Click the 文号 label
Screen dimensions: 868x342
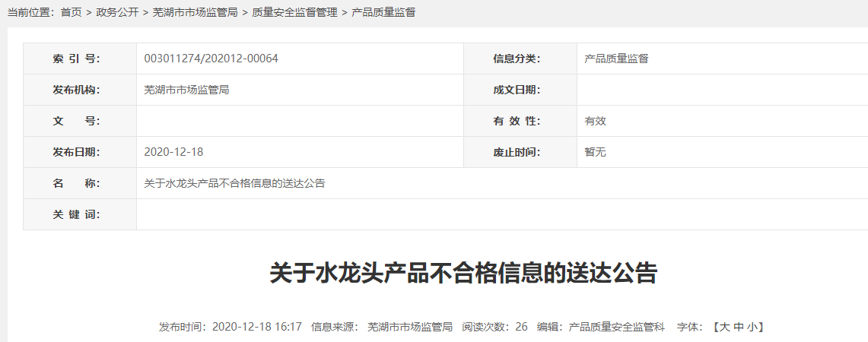(76, 121)
